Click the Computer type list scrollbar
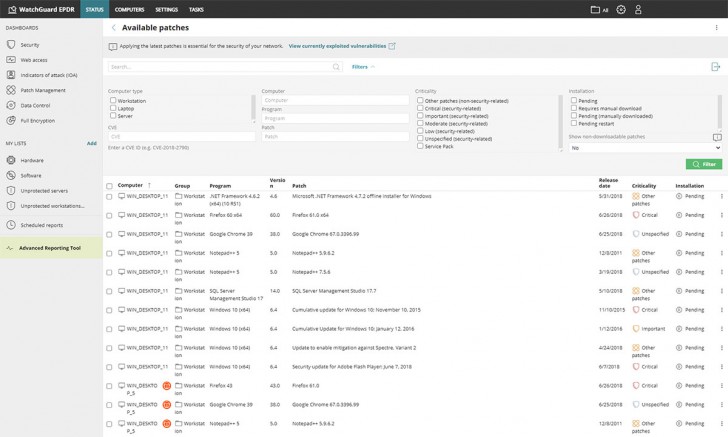The height and width of the screenshot is (437, 728). pos(254,109)
